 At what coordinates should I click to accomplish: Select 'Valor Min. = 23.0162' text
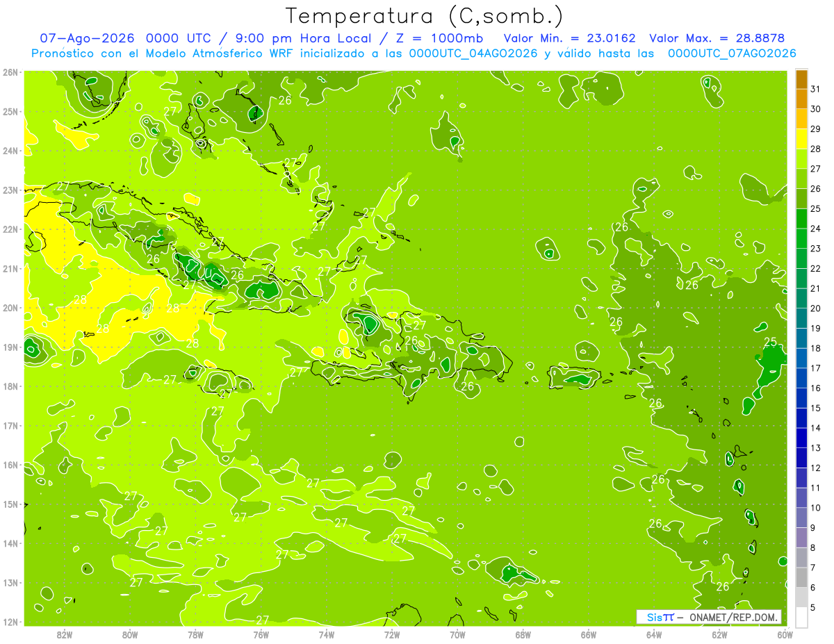tap(569, 38)
